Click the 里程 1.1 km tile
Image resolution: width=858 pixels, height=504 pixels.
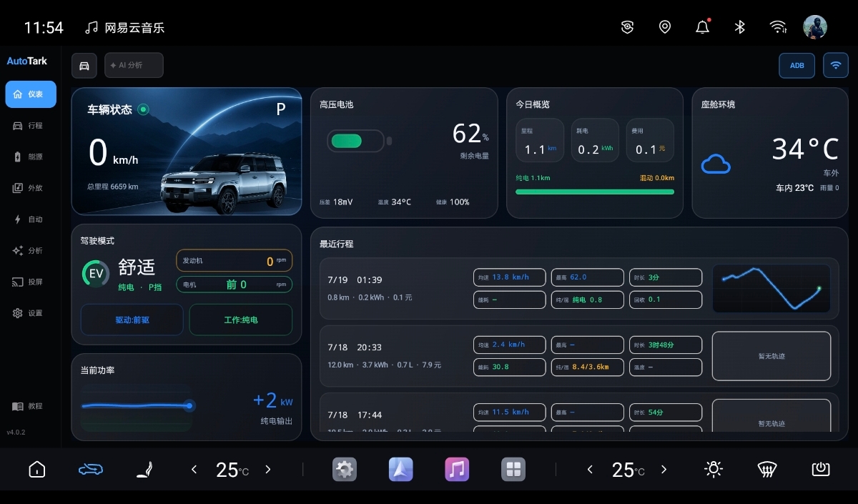[x=539, y=140]
